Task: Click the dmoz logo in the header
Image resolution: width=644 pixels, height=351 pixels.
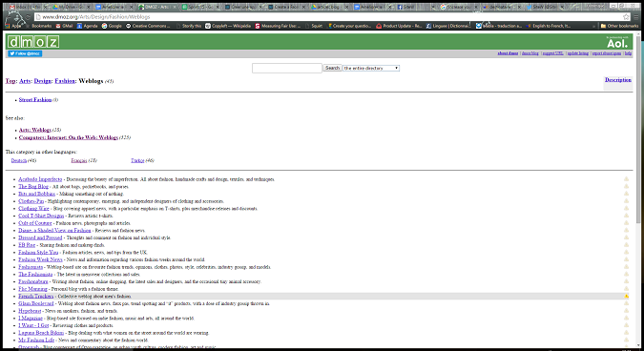Action: coord(33,41)
